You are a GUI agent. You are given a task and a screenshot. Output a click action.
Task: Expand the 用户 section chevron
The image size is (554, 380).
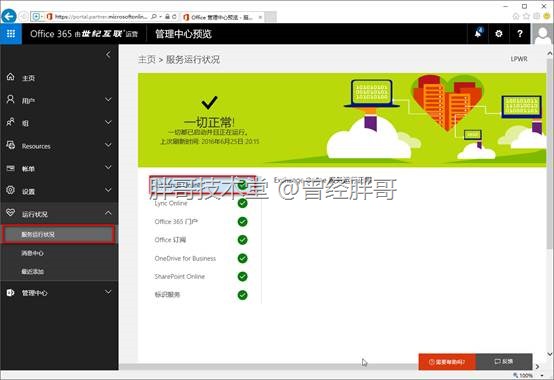108,100
